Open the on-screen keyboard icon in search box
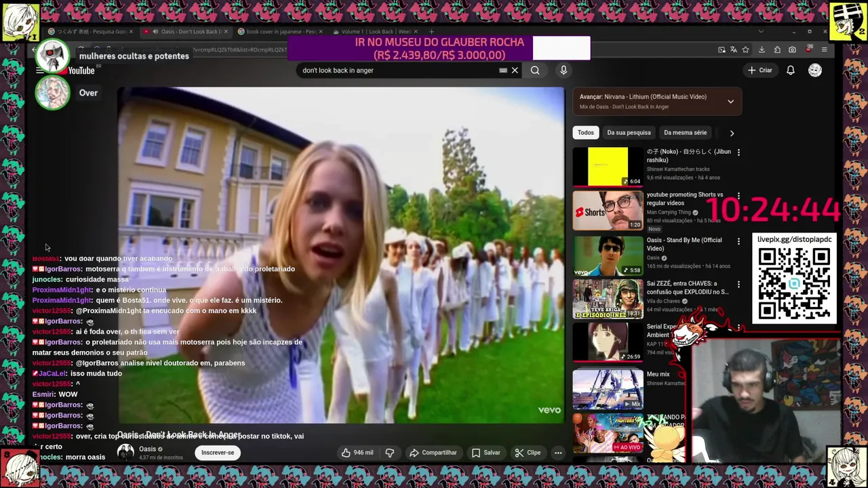The height and width of the screenshot is (488, 868). [503, 70]
